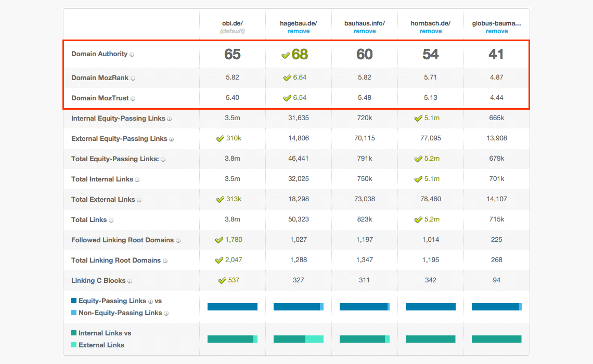Screen dimensions: 593x364
Task: Click checkmark beside 537 C Blocks
Action: (x=223, y=281)
